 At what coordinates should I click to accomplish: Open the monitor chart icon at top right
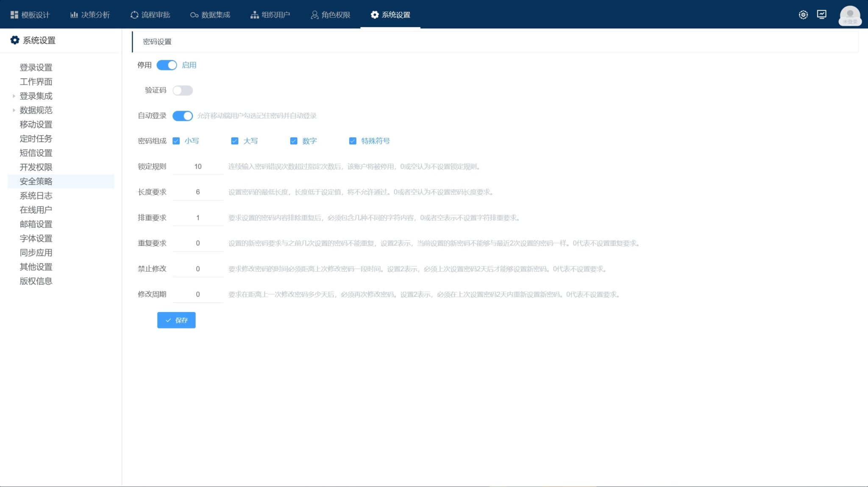(822, 14)
